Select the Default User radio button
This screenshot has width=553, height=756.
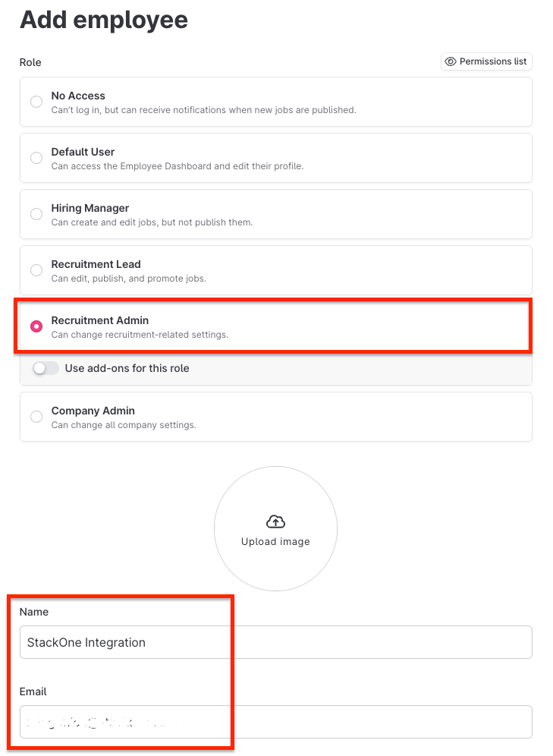(x=36, y=158)
